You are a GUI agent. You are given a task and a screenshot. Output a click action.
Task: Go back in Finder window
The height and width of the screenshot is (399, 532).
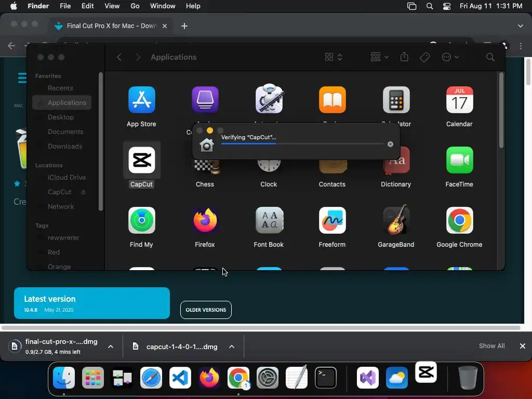[119, 57]
